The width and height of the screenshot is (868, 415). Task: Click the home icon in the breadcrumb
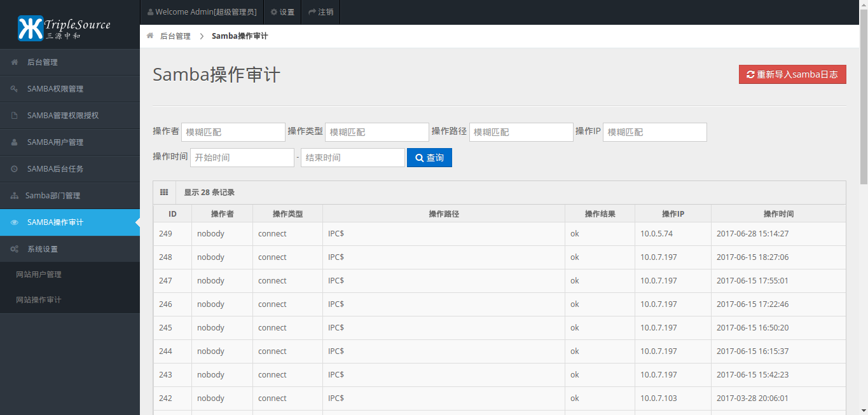pyautogui.click(x=150, y=36)
